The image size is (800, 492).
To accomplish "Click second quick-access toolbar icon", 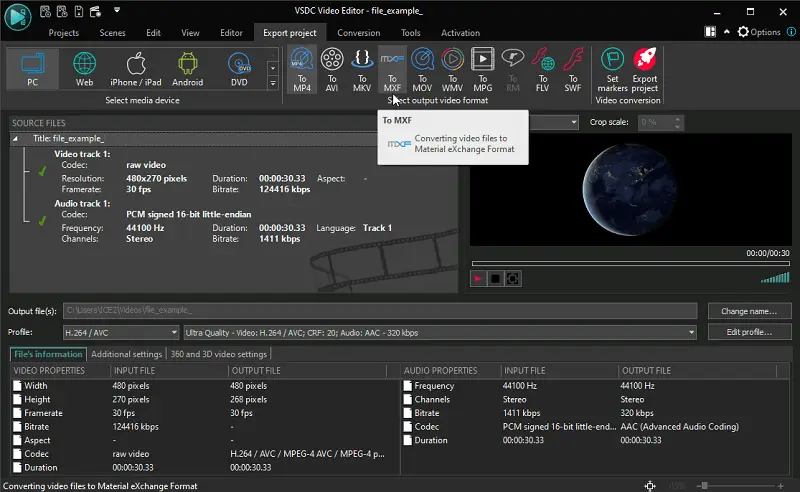I will 62,11.
